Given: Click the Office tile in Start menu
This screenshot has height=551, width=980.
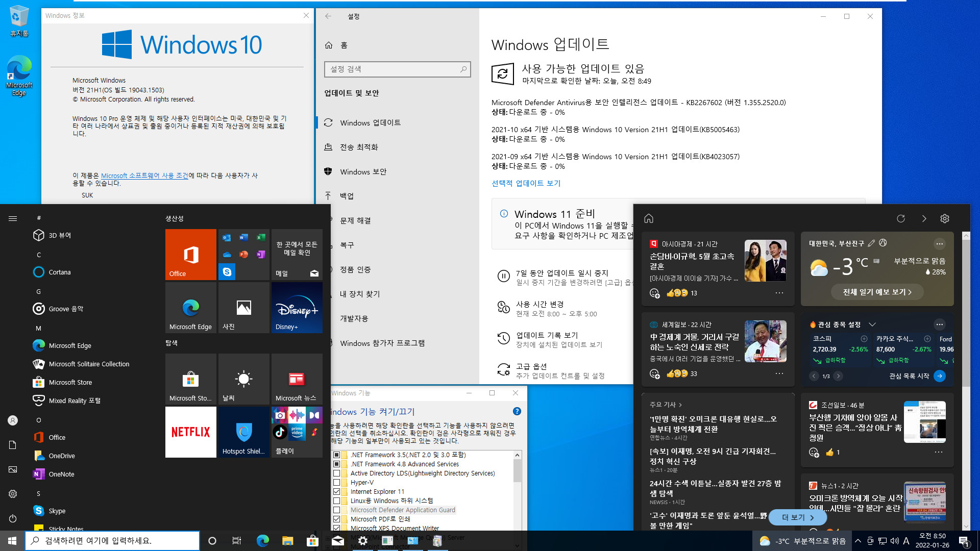Looking at the screenshot, I should pos(191,254).
